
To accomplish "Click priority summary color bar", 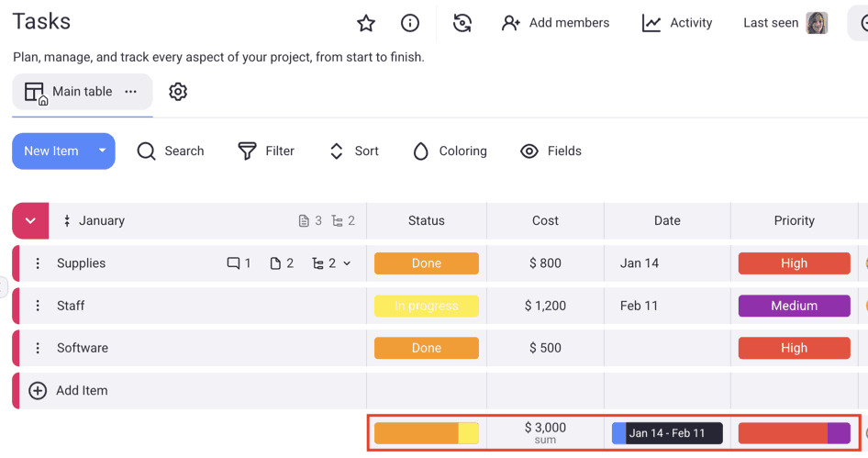I will pos(794,433).
